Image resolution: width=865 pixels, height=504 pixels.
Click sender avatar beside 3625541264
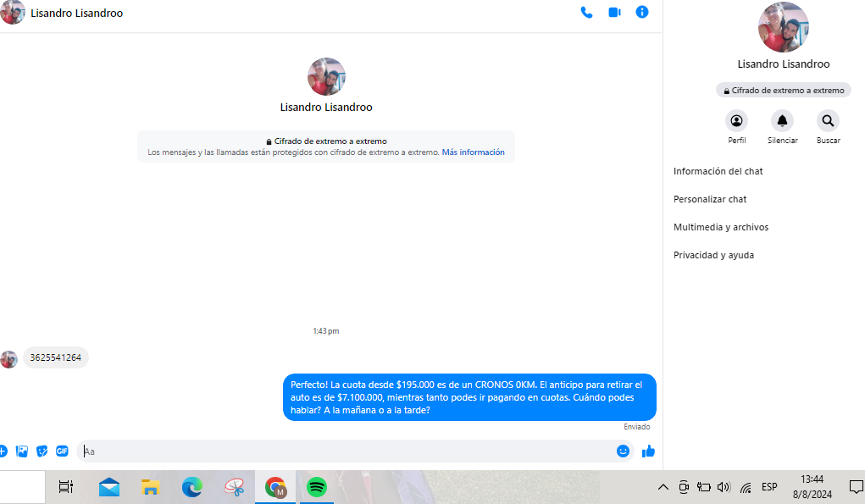8,359
